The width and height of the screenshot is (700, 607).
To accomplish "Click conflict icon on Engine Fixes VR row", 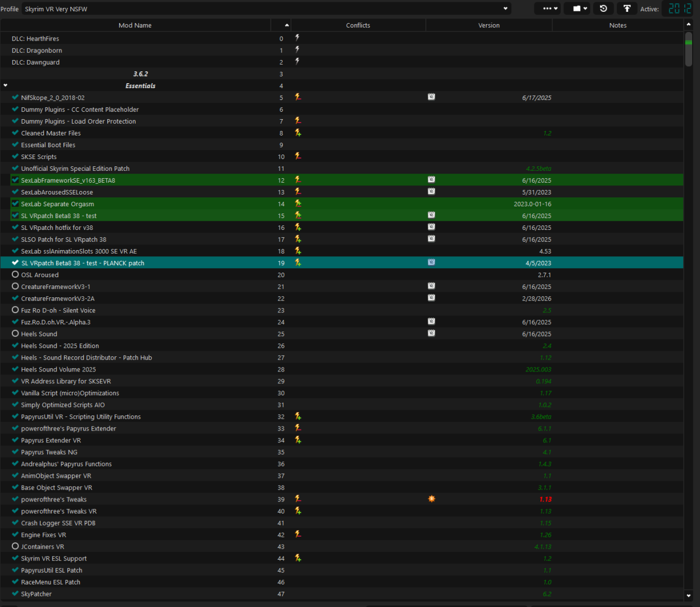I will 298,534.
